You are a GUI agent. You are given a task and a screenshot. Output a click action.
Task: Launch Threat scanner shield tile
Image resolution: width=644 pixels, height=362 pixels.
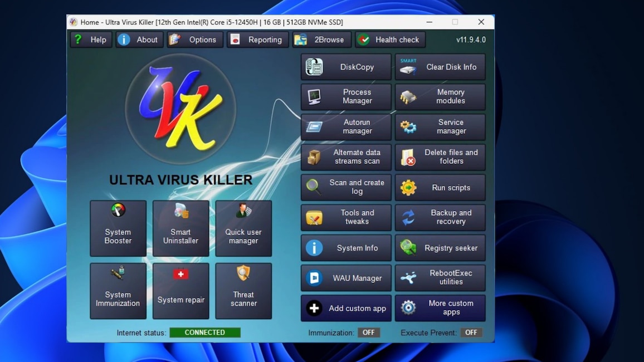tap(243, 291)
